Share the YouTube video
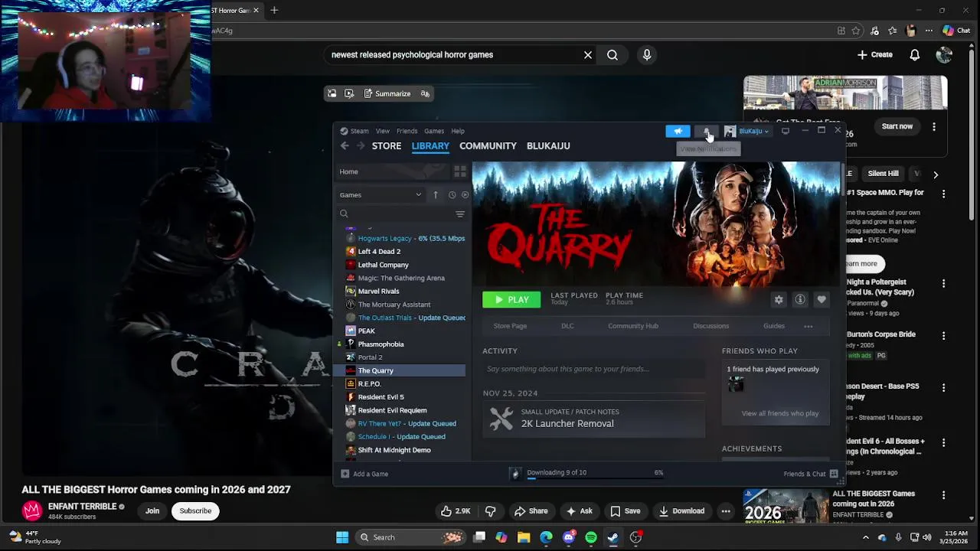This screenshot has width=980, height=551. click(x=531, y=511)
